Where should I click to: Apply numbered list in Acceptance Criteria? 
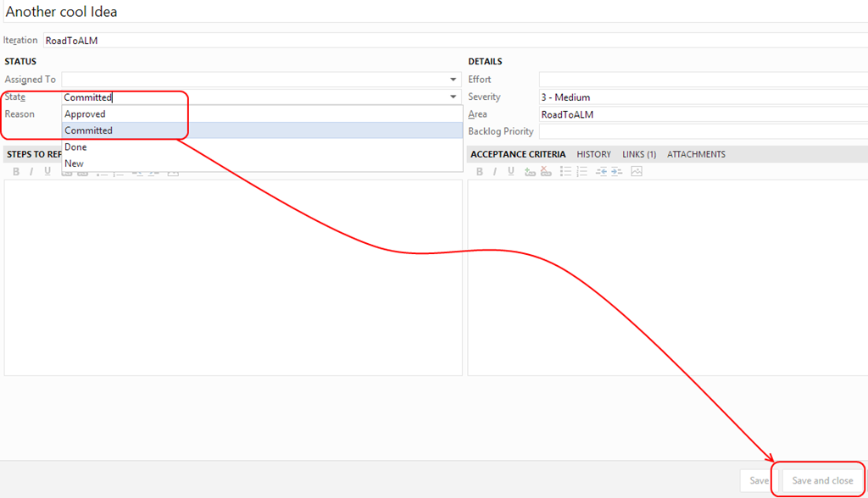point(581,171)
